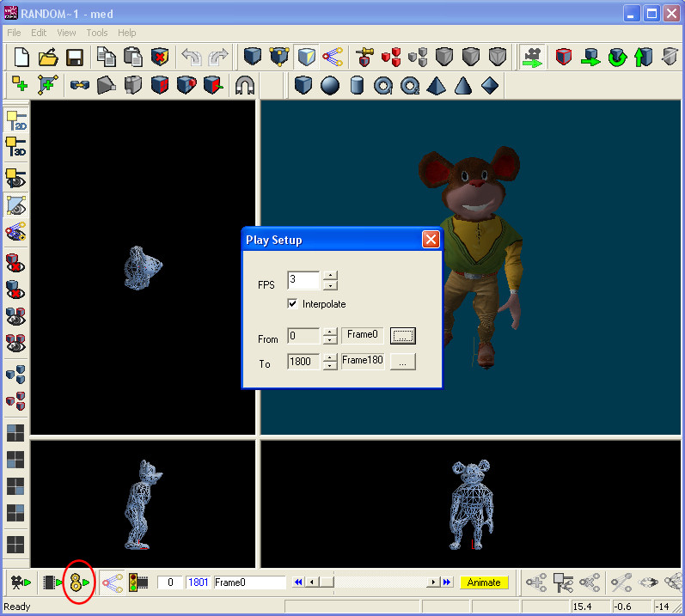Viewport: 685px width, 616px height.
Task: Open the File menu
Action: click(x=14, y=33)
